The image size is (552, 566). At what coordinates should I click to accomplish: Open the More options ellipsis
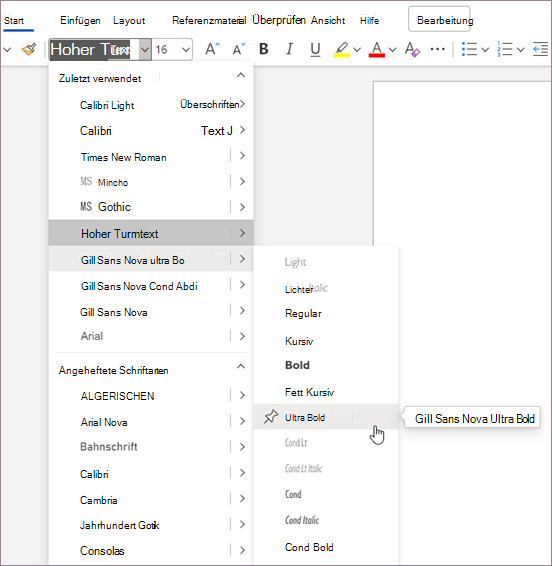tap(438, 49)
